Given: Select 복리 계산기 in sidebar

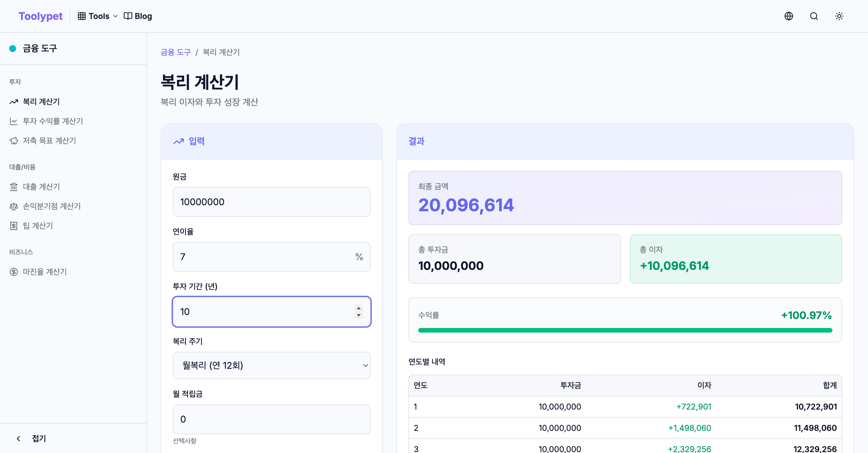Looking at the screenshot, I should pyautogui.click(x=41, y=101).
